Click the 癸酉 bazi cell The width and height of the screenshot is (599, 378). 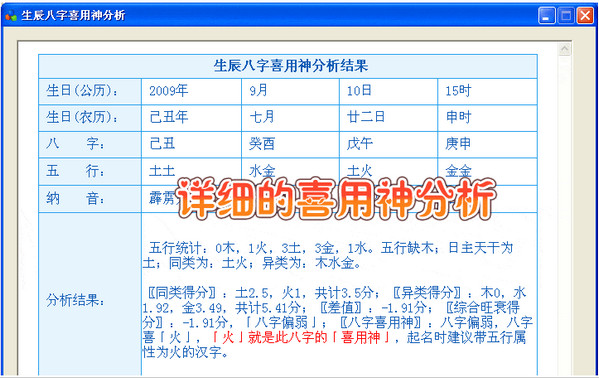[290, 144]
